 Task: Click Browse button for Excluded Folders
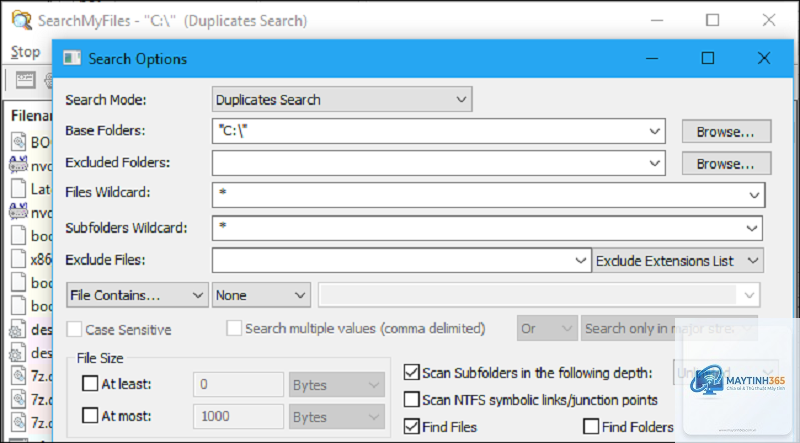click(726, 163)
